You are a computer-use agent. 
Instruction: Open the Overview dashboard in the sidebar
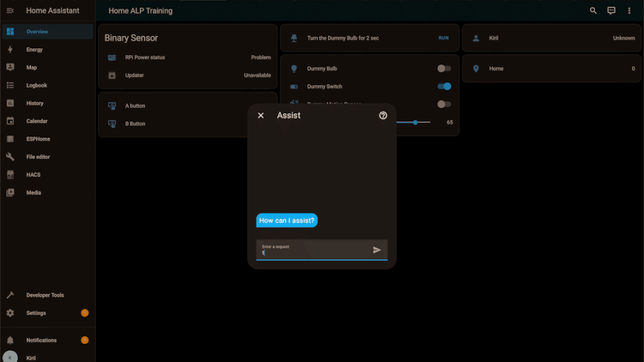tap(48, 32)
